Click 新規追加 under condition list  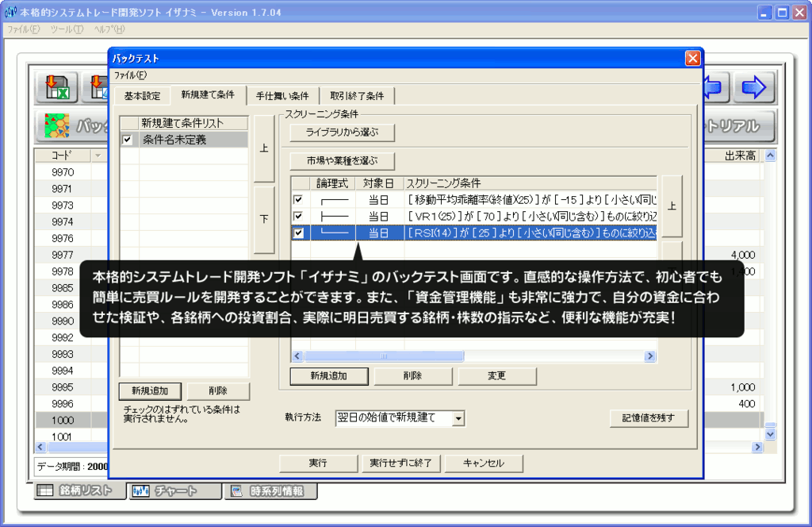[150, 390]
